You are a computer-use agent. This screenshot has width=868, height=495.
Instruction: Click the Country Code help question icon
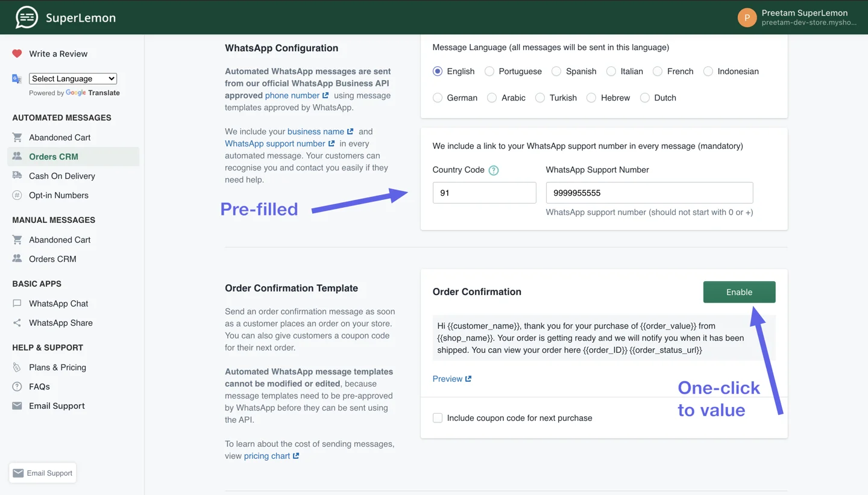494,170
